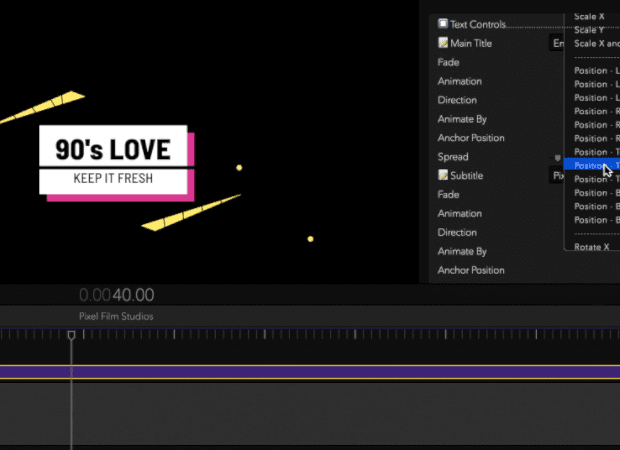Image resolution: width=620 pixels, height=450 pixels.
Task: Select the Subtitle parameter label
Action: click(x=467, y=176)
